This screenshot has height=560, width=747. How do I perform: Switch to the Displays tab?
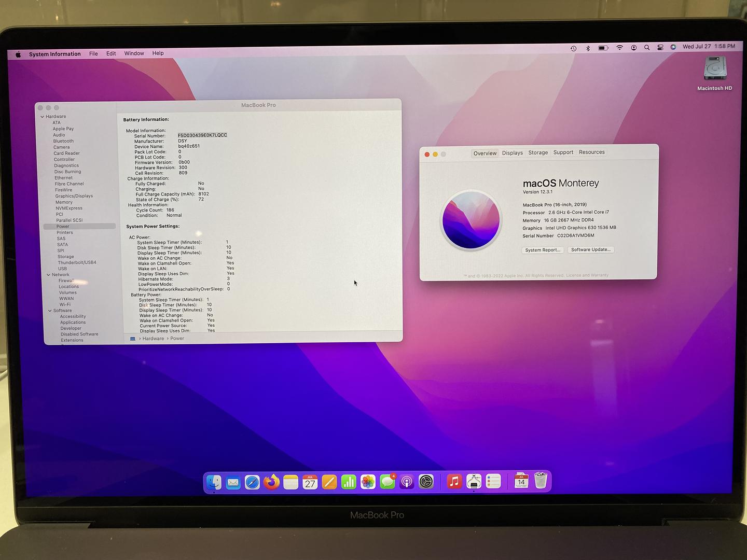(x=513, y=153)
